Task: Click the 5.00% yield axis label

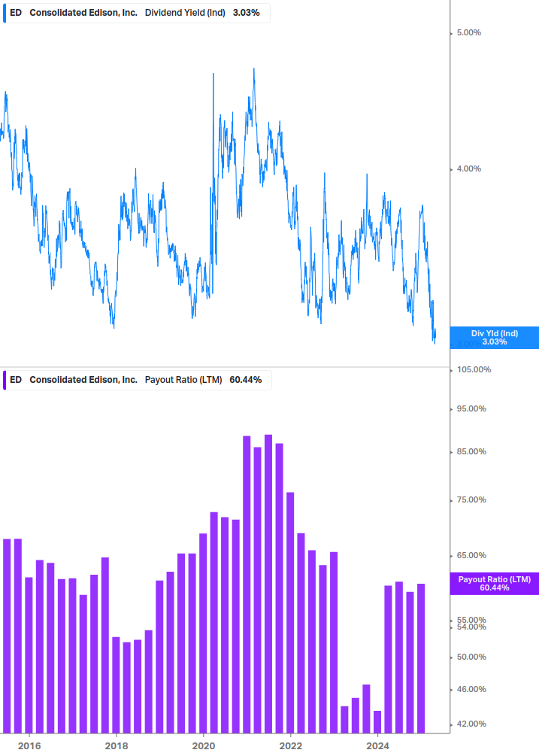Action: click(468, 33)
